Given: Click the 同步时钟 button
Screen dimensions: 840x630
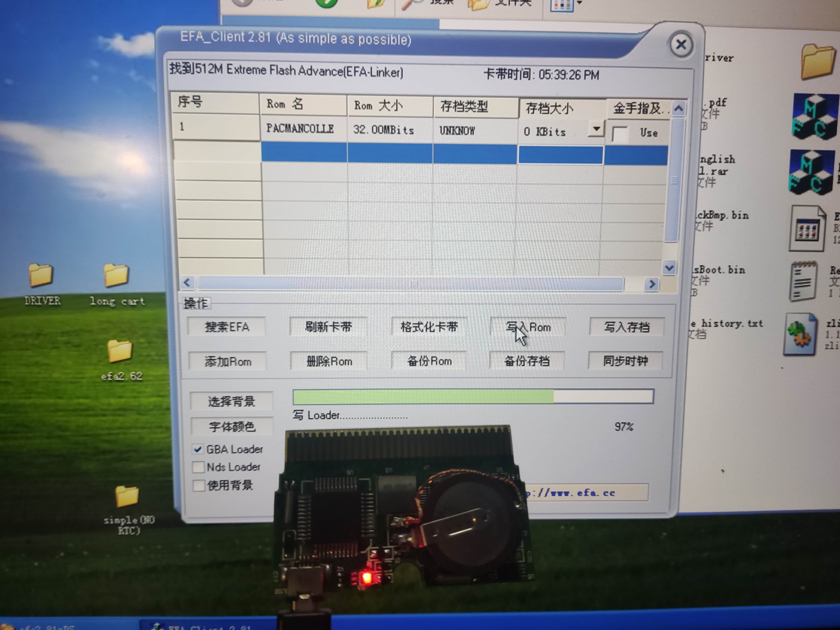Looking at the screenshot, I should pyautogui.click(x=625, y=361).
